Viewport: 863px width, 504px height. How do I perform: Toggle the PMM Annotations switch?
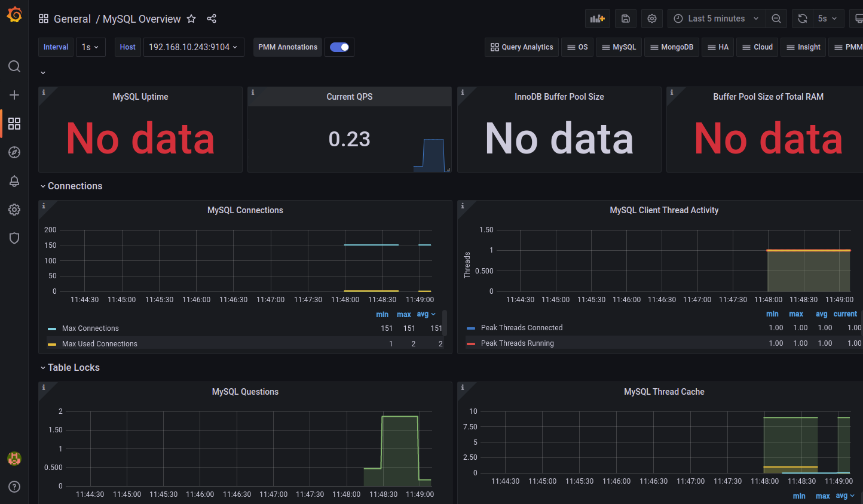click(339, 47)
